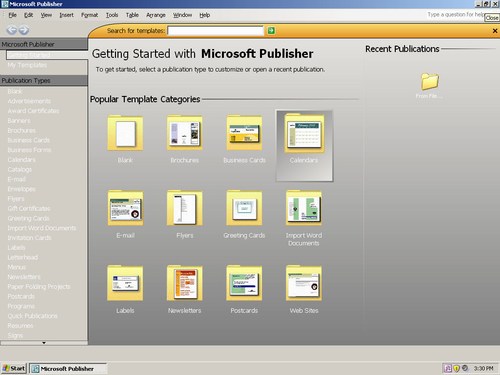Click the taskbar clock showing 3:30 PM

(x=483, y=368)
